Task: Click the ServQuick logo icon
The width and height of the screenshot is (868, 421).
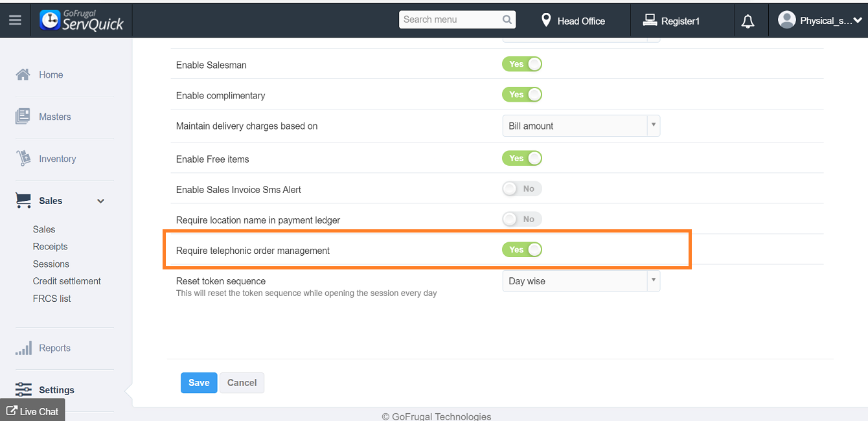Action: pyautogui.click(x=50, y=20)
